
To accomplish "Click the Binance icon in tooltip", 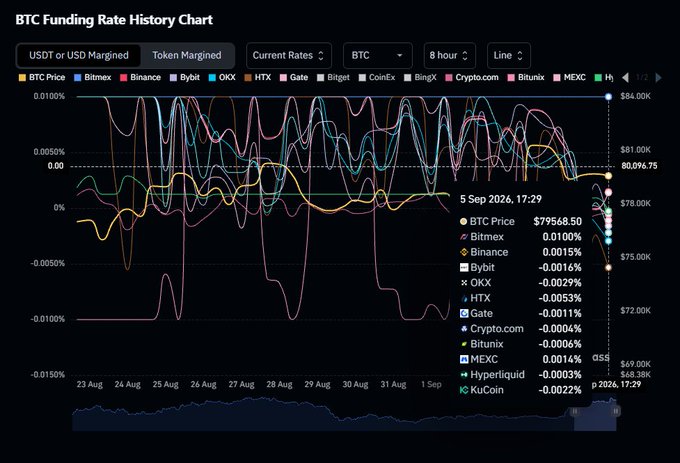I will click(464, 252).
